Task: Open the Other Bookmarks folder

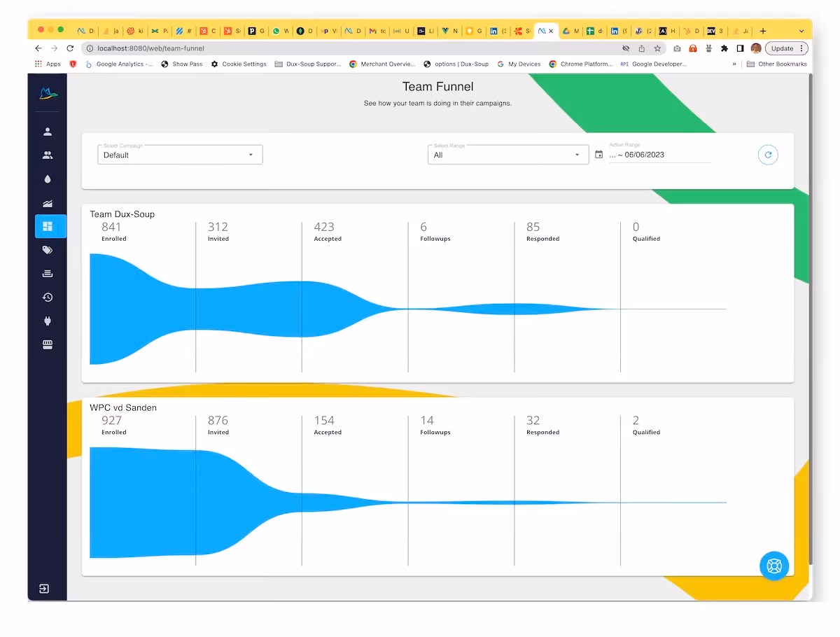Action: point(777,64)
